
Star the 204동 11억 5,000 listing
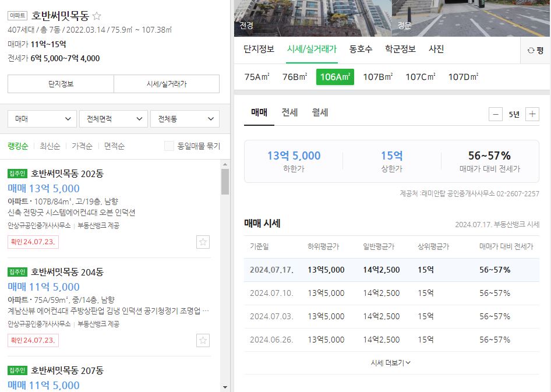[203, 340]
